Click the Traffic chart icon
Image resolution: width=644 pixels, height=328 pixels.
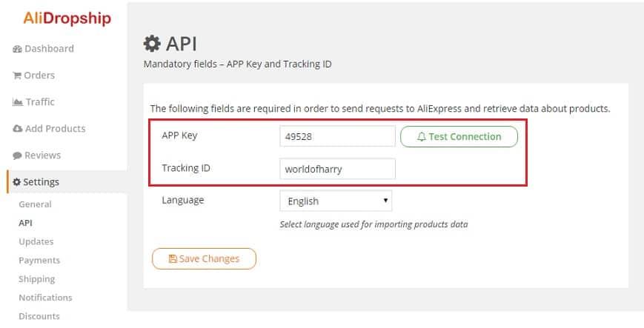point(18,102)
